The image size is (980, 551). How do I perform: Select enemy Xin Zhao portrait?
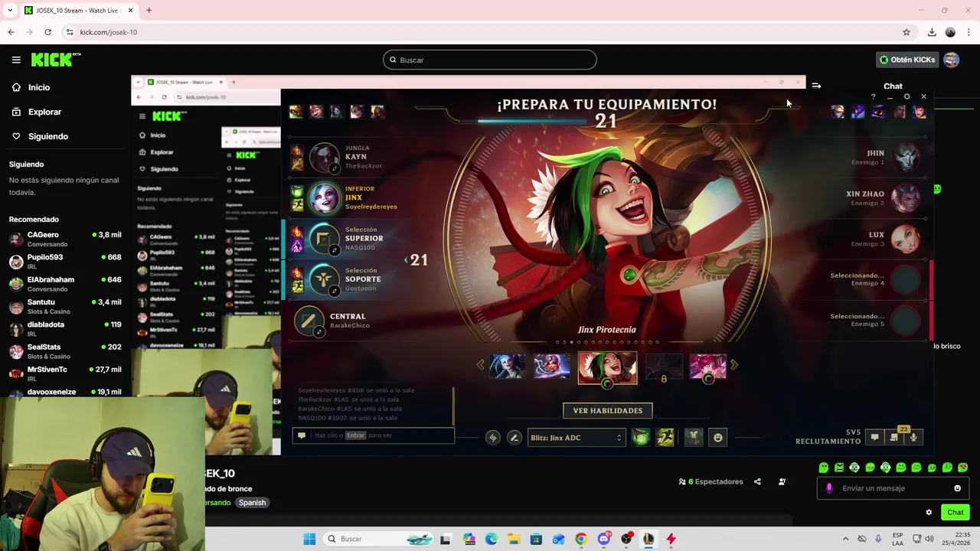[906, 198]
